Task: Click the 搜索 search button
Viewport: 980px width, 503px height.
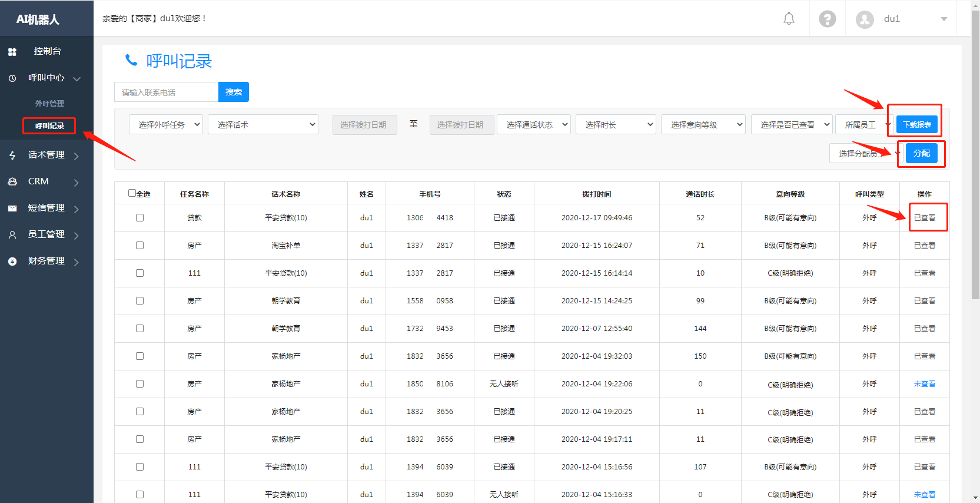Action: 234,92
